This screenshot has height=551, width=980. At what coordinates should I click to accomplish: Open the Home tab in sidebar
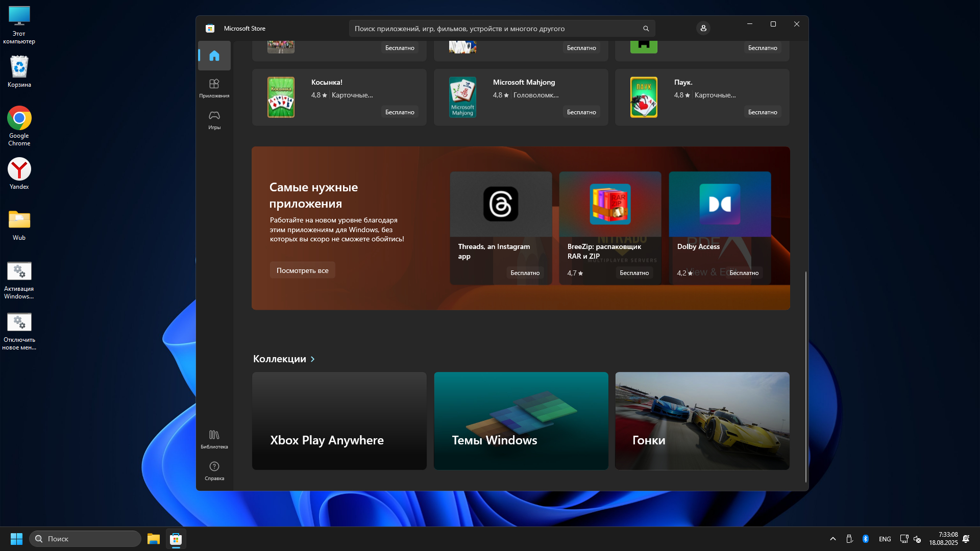coord(214,56)
